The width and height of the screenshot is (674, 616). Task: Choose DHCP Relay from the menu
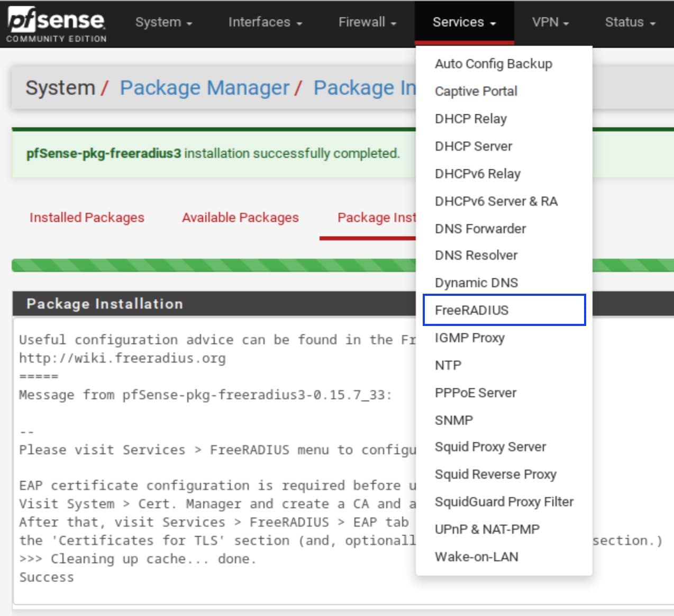pyautogui.click(x=504, y=119)
